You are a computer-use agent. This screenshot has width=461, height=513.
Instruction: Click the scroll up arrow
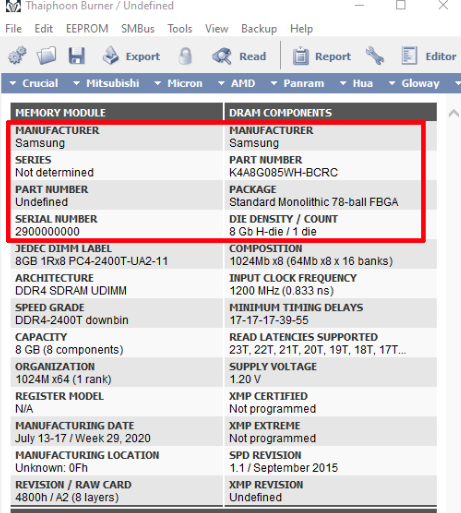point(454,113)
